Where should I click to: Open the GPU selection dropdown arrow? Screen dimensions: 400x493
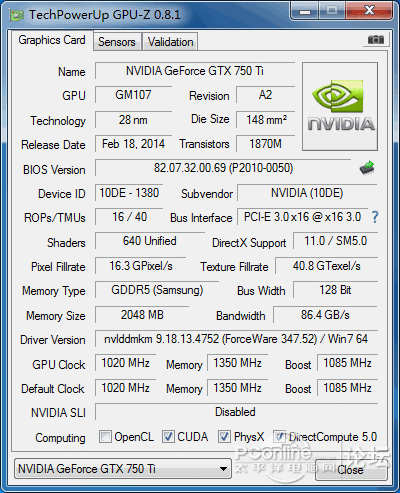(223, 469)
